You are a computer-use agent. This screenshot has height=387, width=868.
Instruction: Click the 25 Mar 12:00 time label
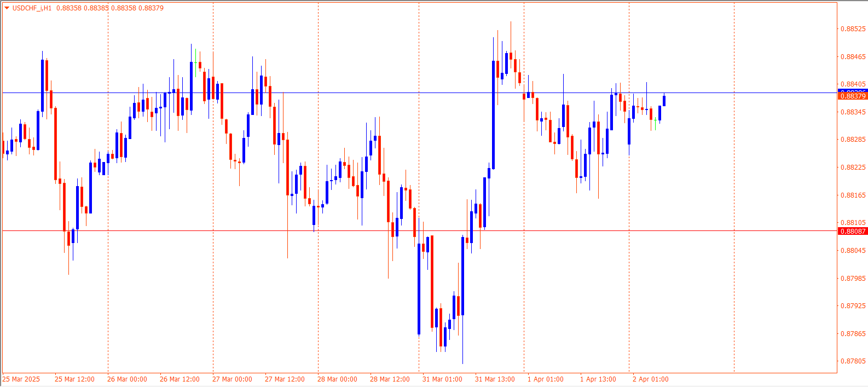point(74,379)
